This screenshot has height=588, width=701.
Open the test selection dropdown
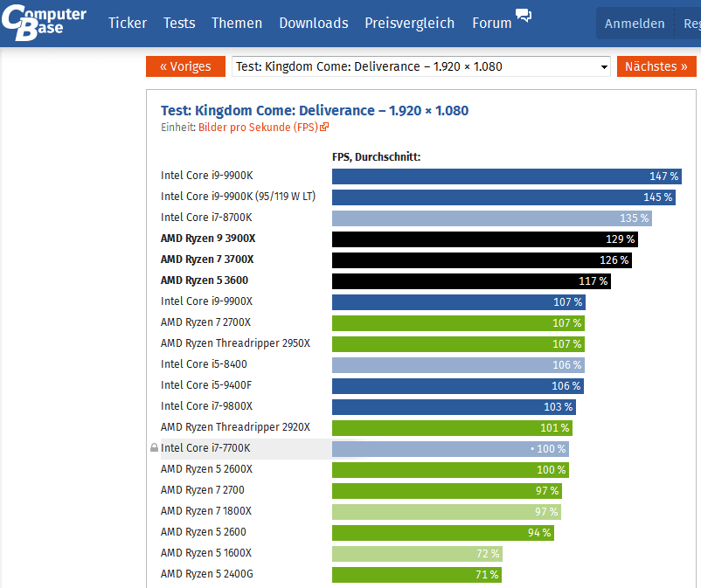[420, 66]
